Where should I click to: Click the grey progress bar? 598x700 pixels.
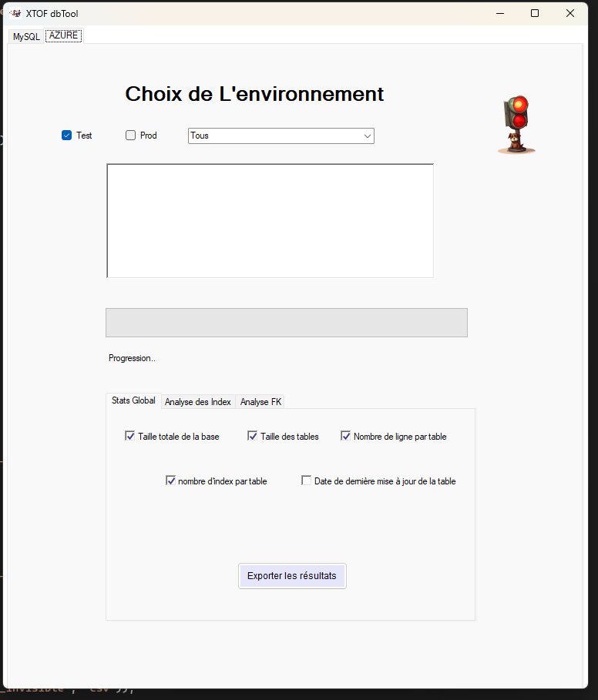[287, 323]
